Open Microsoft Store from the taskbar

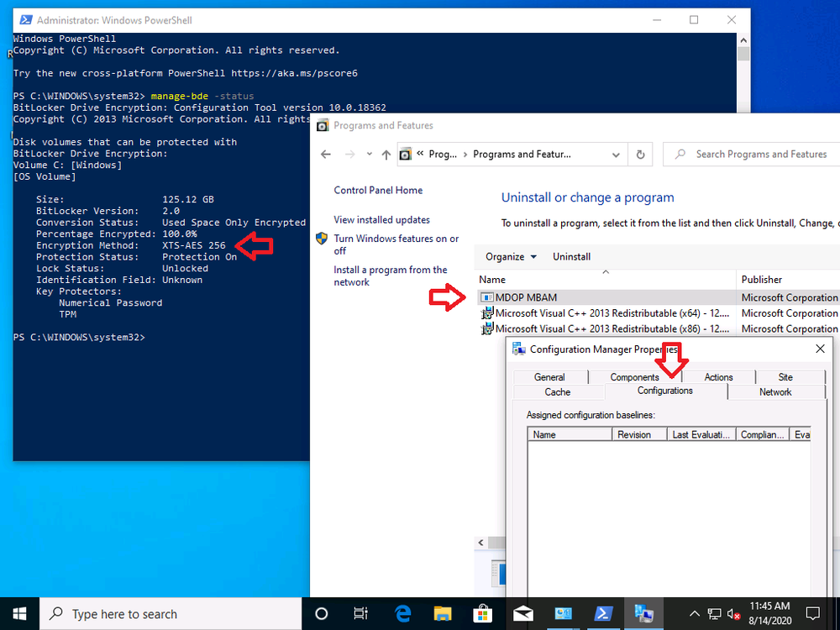click(x=483, y=614)
